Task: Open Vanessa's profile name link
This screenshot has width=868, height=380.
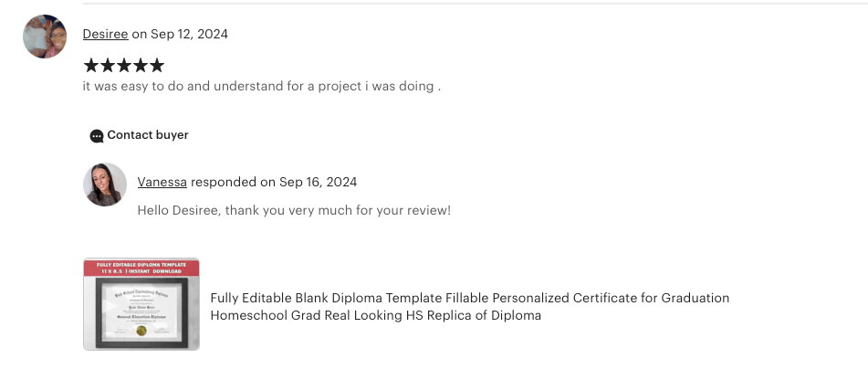Action: [162, 182]
